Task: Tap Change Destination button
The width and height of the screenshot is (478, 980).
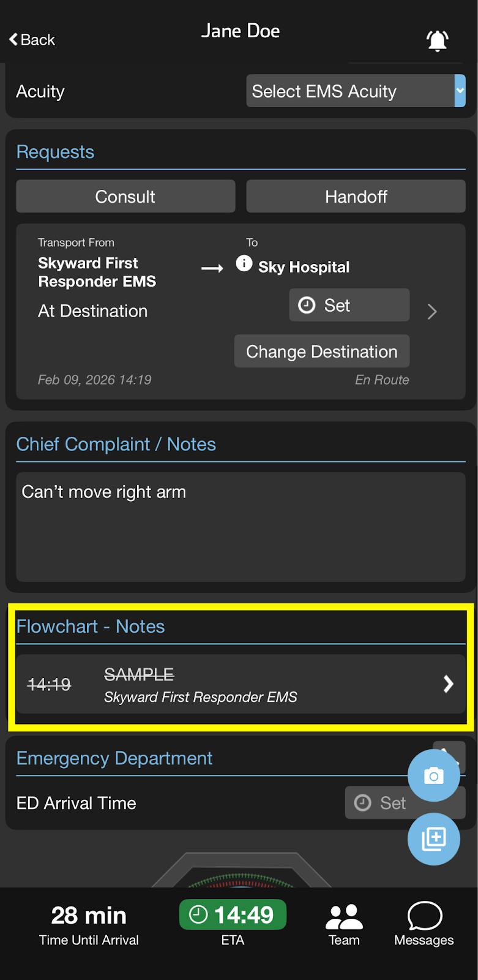Action: pos(322,352)
